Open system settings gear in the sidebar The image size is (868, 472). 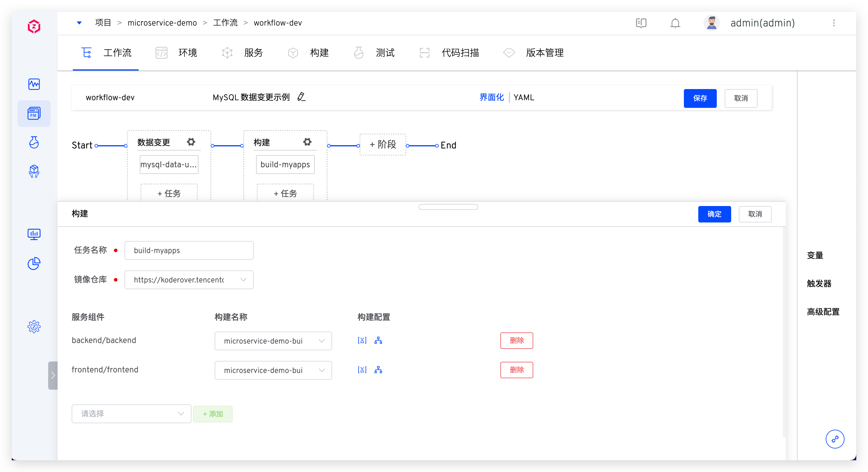[x=34, y=326]
